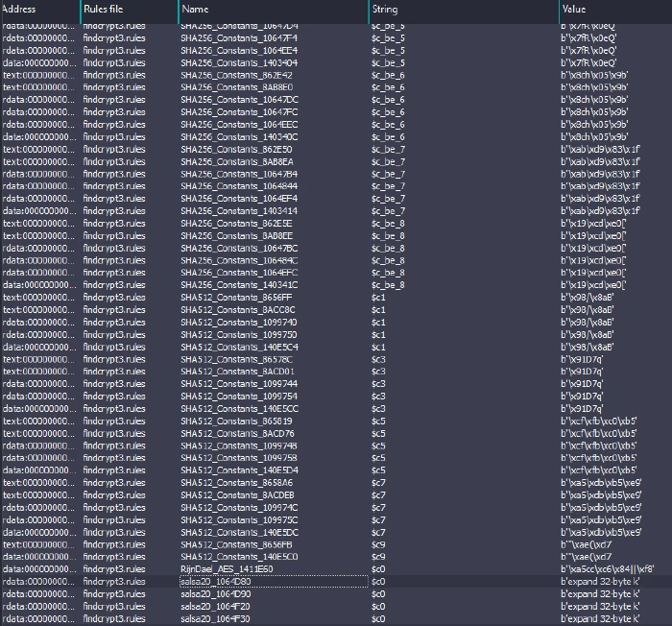Sort by the Rules file column header

(129, 9)
